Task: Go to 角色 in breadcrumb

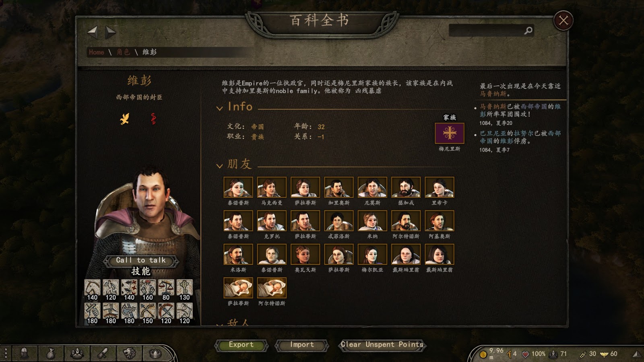Action: point(123,52)
